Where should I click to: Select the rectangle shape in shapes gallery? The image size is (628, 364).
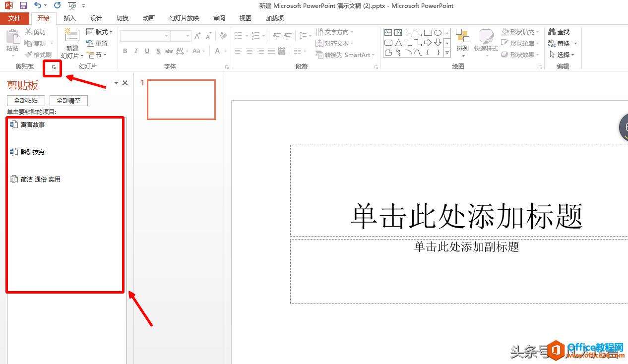coord(428,33)
